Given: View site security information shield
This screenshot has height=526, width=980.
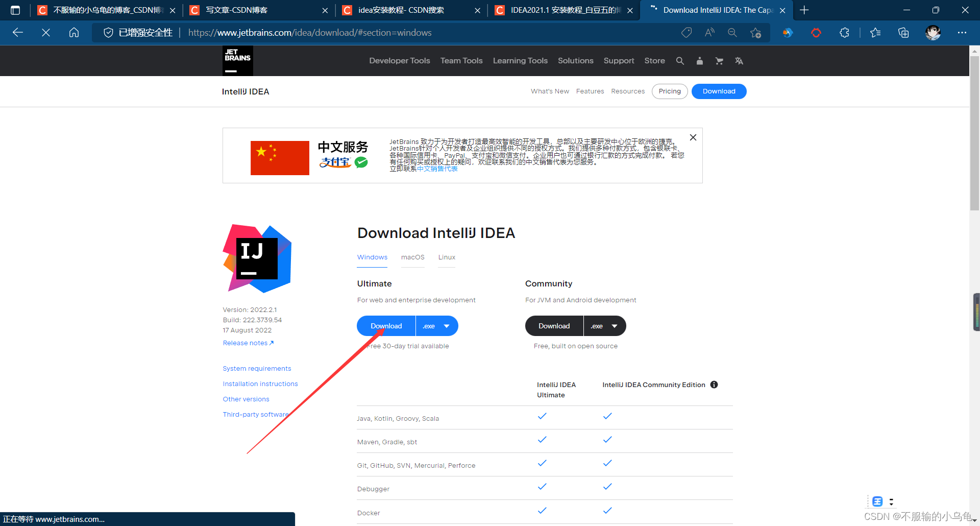Looking at the screenshot, I should [x=108, y=33].
